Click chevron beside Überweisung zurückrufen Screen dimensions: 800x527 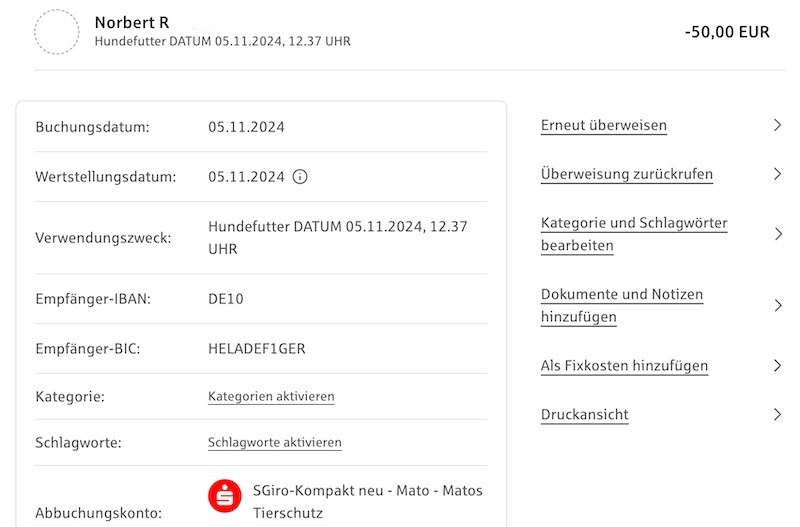(x=777, y=174)
